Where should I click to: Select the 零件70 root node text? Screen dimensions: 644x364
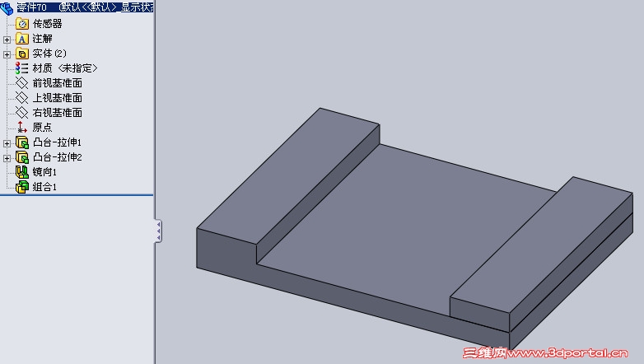(85, 7)
